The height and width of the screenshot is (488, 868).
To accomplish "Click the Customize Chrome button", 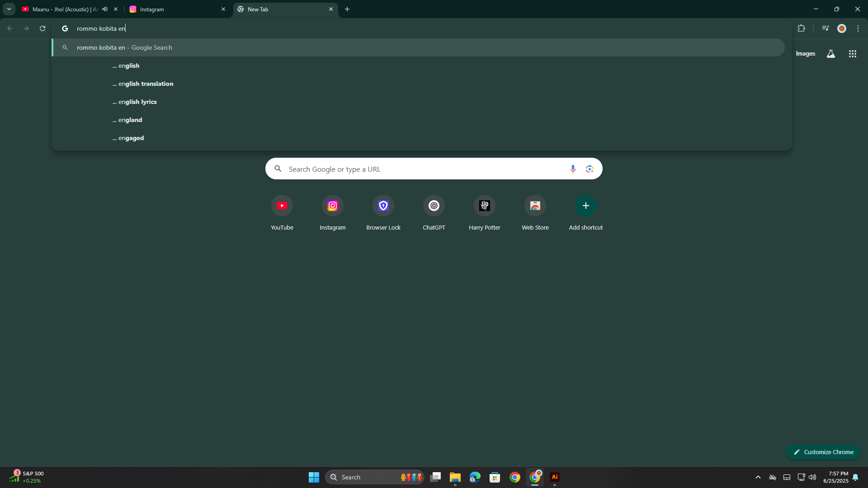I will point(824,452).
